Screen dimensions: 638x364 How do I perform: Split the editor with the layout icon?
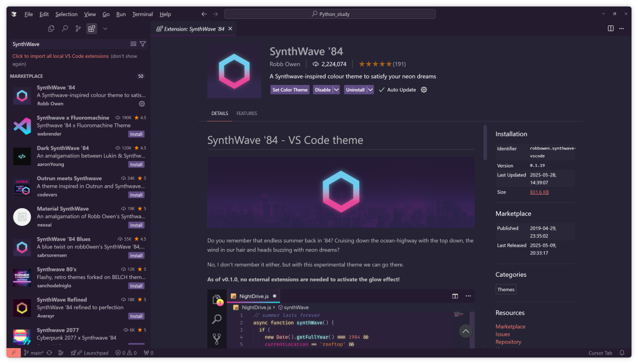610,28
